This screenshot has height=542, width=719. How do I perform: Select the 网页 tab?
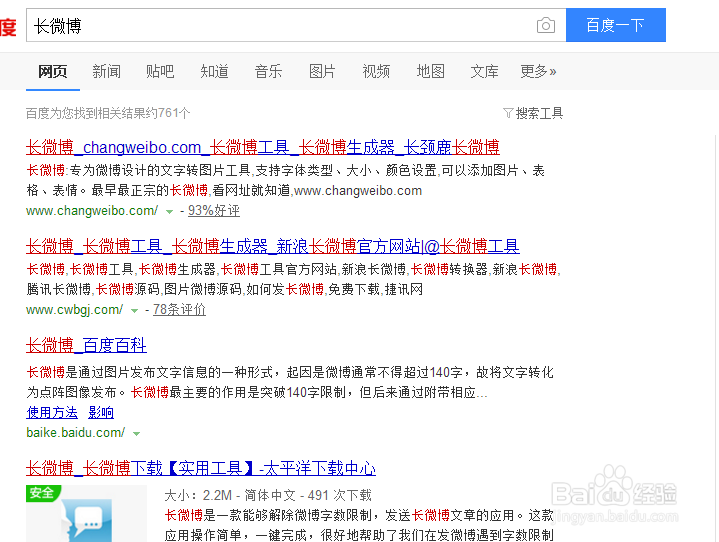53,71
